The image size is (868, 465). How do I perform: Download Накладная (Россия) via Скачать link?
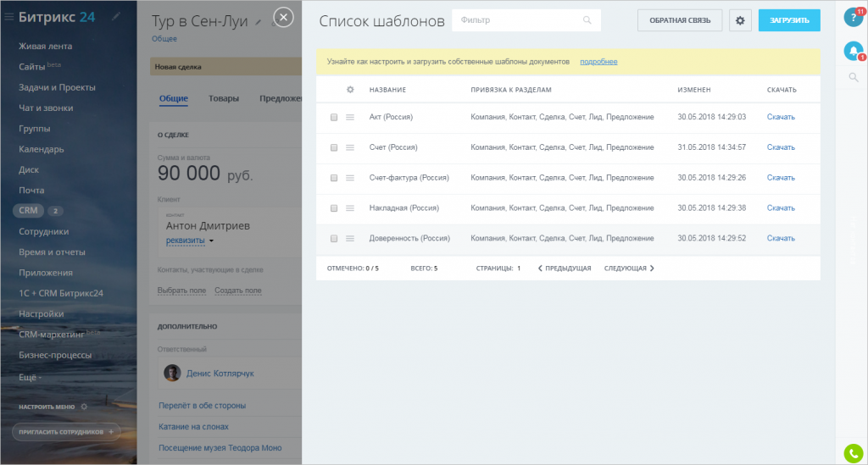781,208
